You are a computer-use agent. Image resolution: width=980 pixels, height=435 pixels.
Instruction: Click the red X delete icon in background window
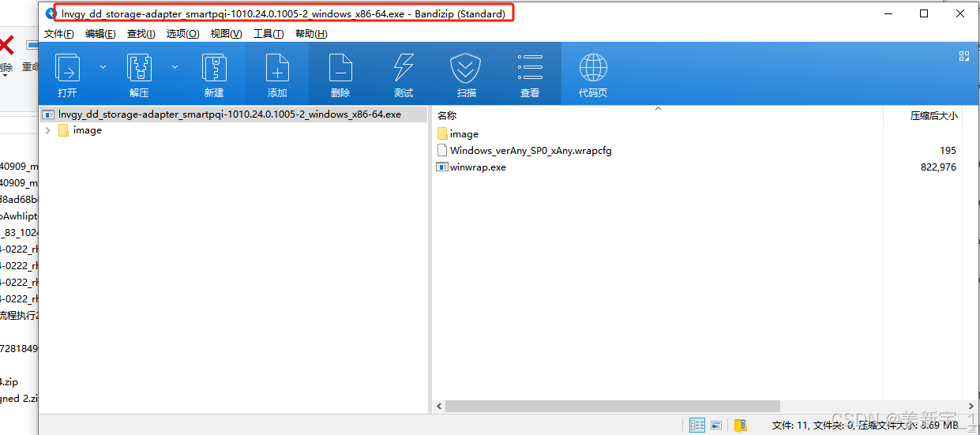tap(6, 46)
